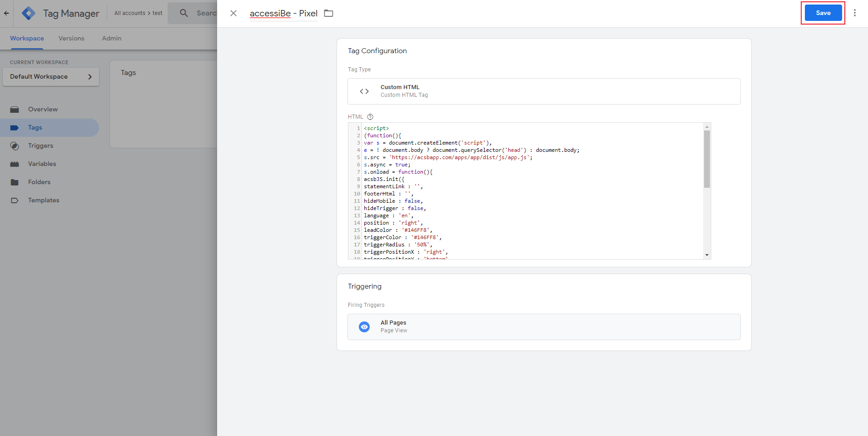Switch to the Versions tab
The width and height of the screenshot is (868, 436).
point(71,38)
